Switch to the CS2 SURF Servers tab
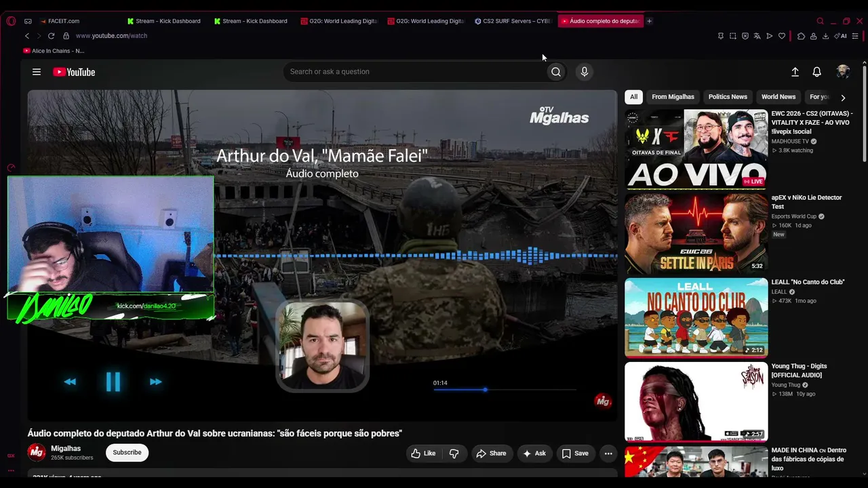The image size is (868, 488). [513, 21]
